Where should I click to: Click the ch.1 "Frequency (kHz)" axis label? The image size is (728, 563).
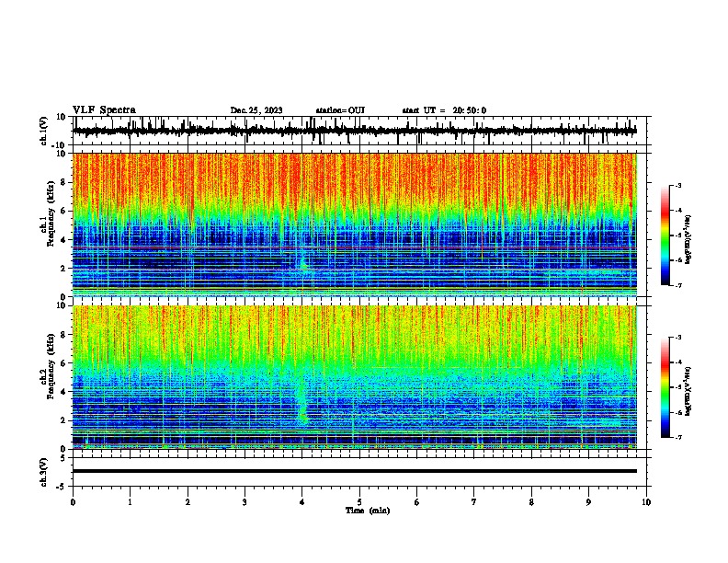pos(51,214)
